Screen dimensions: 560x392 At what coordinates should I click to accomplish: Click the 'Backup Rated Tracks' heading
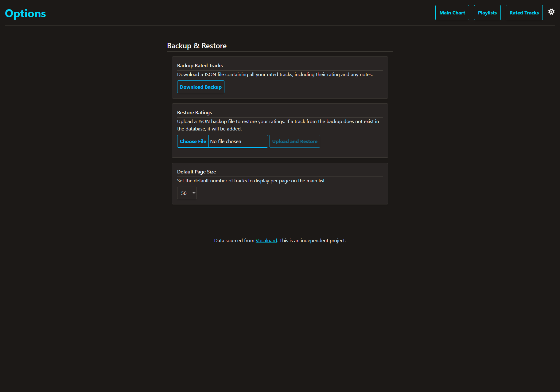pyautogui.click(x=200, y=65)
